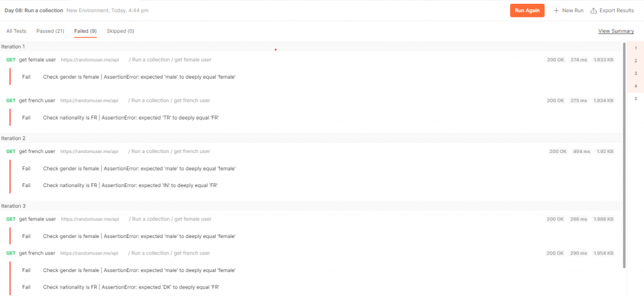The image size is (644, 296).
Task: Click Run Again button
Action: 527,11
